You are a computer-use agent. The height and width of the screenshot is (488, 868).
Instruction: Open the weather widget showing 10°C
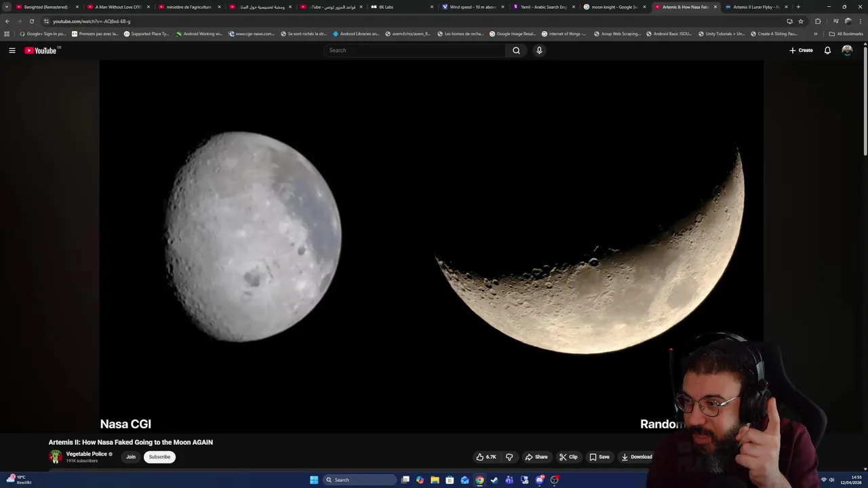tap(19, 480)
